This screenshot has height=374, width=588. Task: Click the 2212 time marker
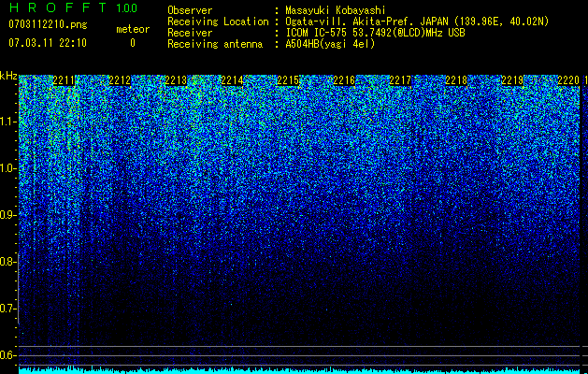coord(120,80)
